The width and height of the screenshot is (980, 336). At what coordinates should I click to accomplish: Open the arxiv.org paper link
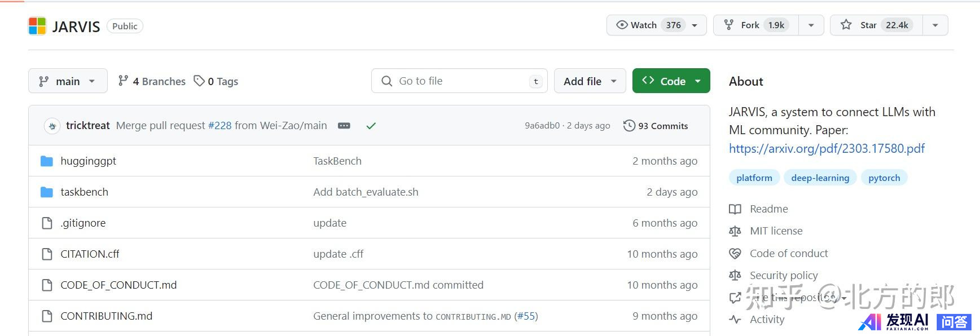click(827, 148)
